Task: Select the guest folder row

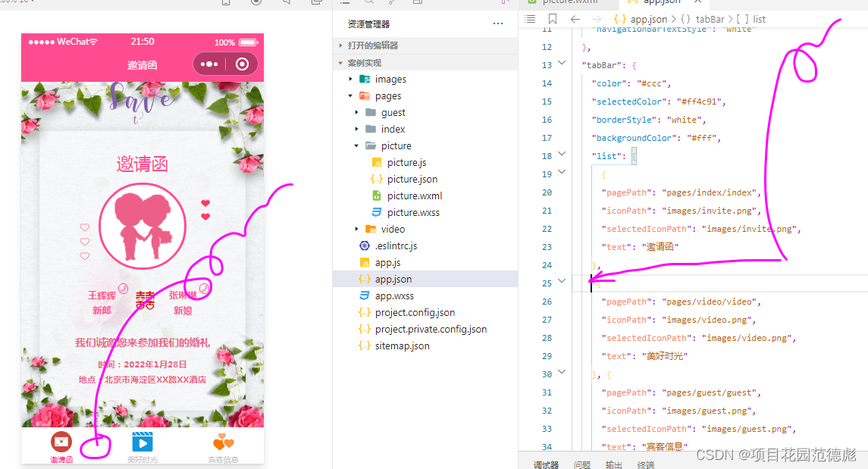Action: coord(425,112)
